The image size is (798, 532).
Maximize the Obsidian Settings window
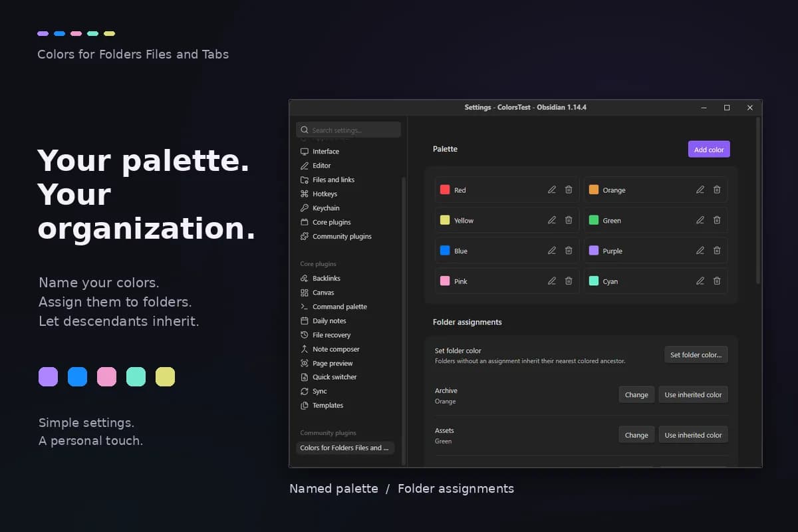coord(727,108)
